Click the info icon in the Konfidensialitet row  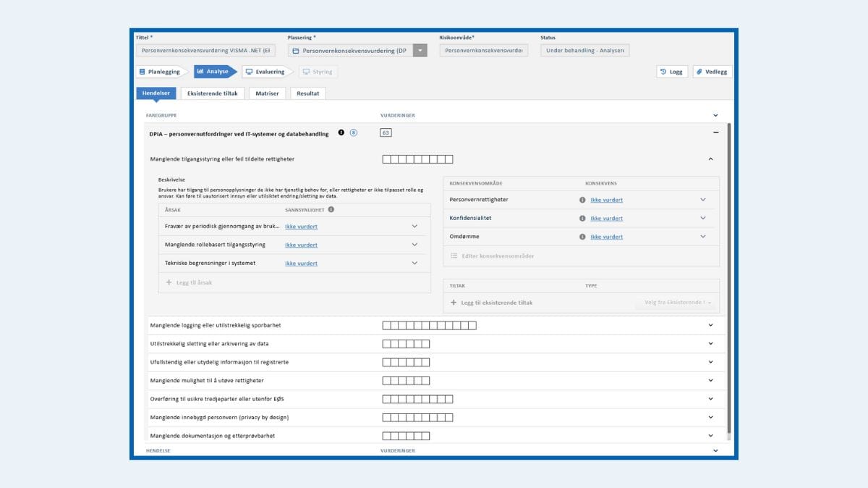(582, 218)
